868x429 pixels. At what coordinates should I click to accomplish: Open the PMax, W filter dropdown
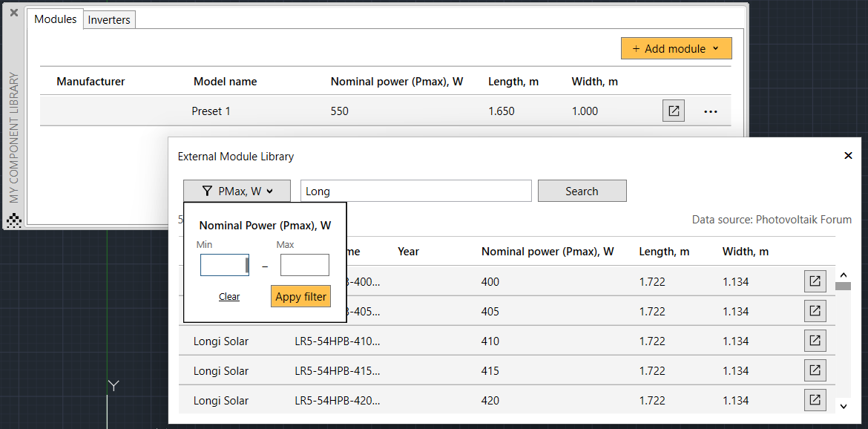pyautogui.click(x=237, y=191)
